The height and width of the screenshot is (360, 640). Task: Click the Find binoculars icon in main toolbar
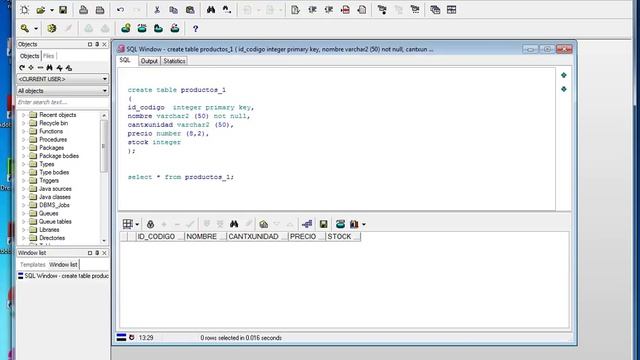(211, 10)
